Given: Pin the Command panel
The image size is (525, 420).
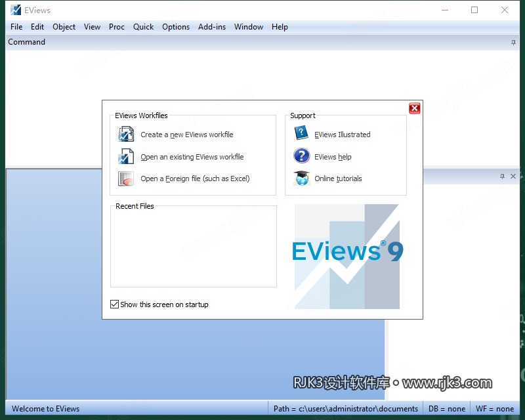Looking at the screenshot, I should pyautogui.click(x=513, y=42).
